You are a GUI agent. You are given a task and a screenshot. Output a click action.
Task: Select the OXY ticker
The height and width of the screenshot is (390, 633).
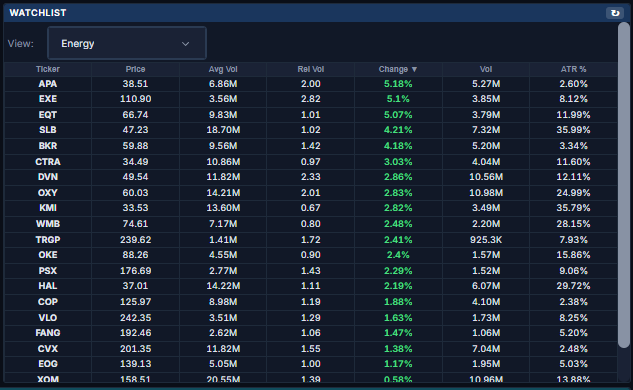coord(48,193)
